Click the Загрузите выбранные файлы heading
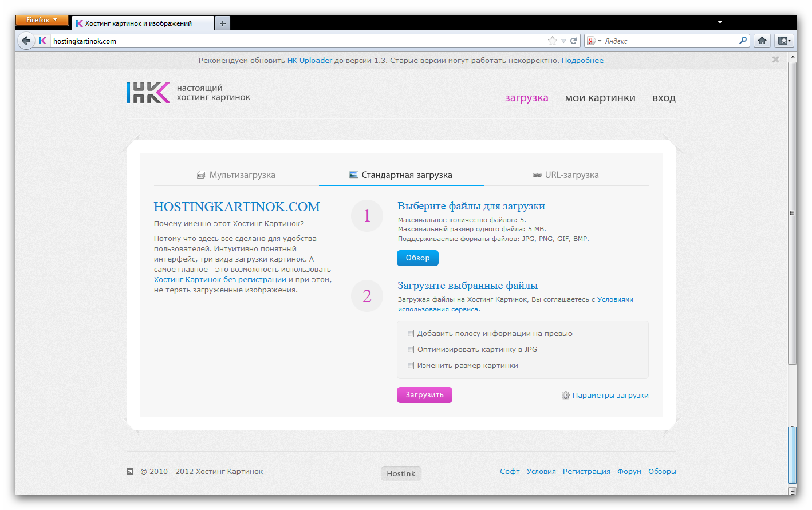This screenshot has height=510, width=812. (x=468, y=286)
